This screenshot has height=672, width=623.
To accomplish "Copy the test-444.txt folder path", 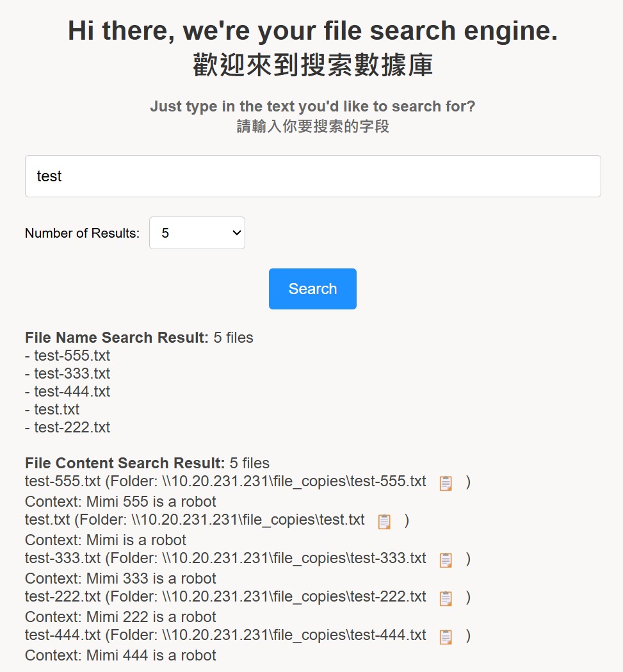I will (x=446, y=637).
